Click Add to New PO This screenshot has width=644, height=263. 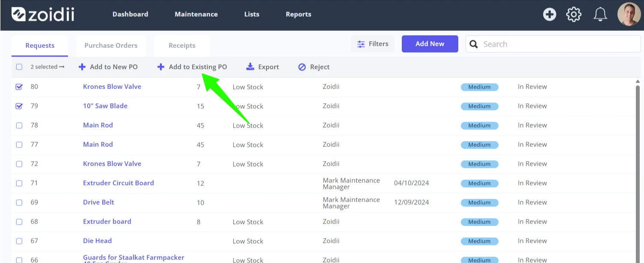click(108, 67)
